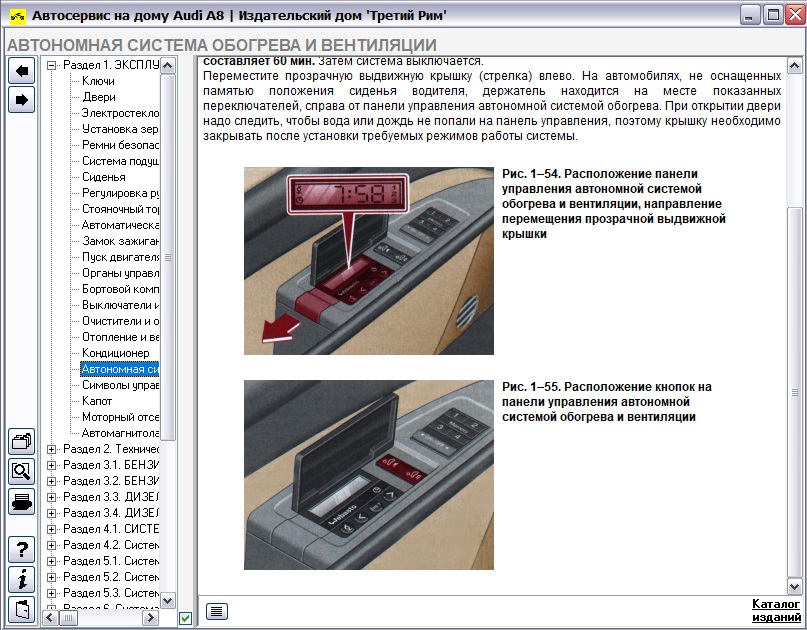Open the Выключатели topic in tree

(120, 305)
